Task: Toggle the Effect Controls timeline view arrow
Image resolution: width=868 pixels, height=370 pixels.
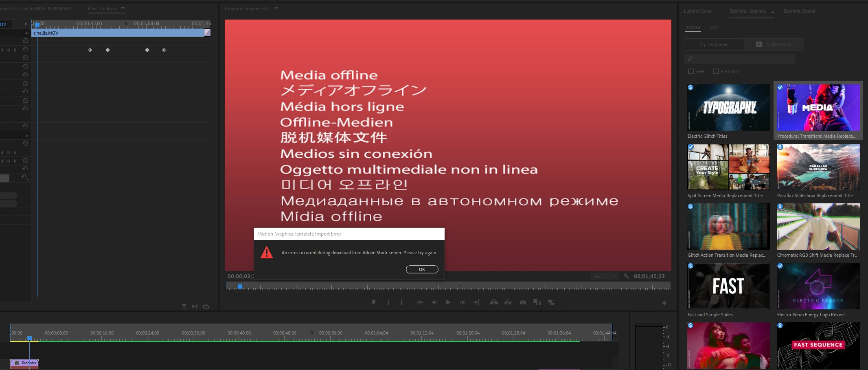Action: click(26, 24)
